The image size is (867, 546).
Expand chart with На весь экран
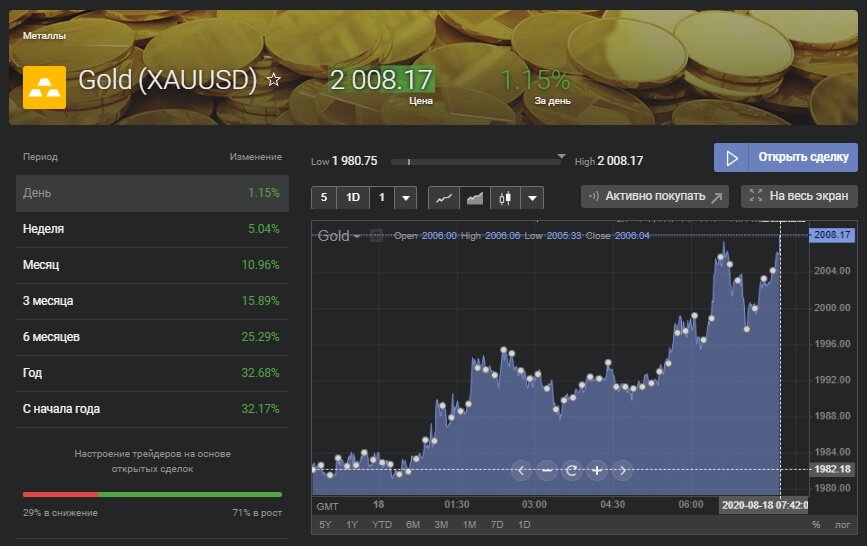pyautogui.click(x=799, y=196)
